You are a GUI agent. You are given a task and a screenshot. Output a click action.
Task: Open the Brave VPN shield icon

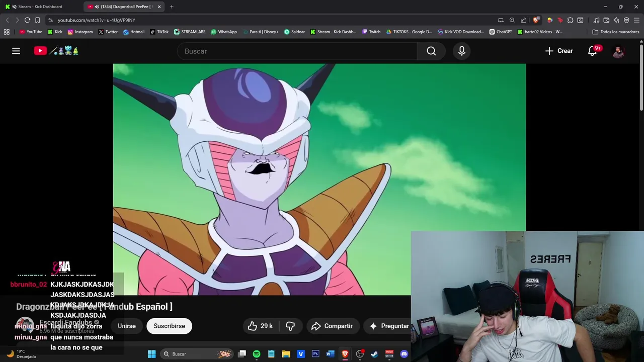(x=626, y=20)
